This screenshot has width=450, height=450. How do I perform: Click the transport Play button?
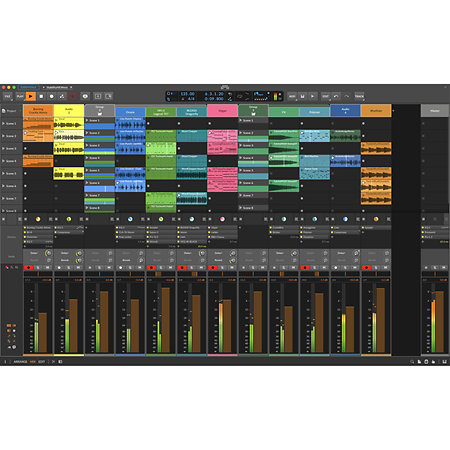coord(31,96)
